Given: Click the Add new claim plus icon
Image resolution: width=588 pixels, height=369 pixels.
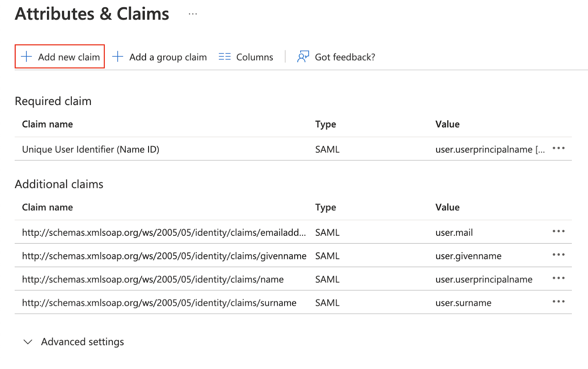Looking at the screenshot, I should 26,57.
